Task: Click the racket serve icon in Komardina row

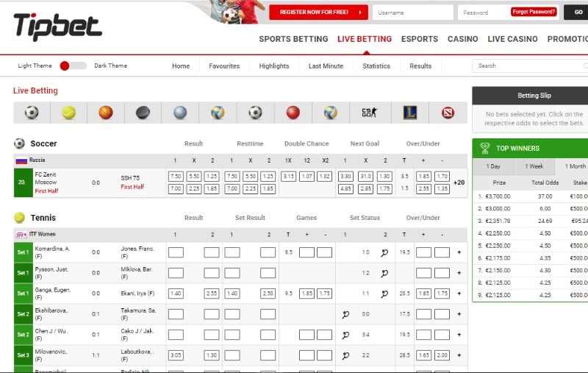Action: pyautogui.click(x=384, y=252)
